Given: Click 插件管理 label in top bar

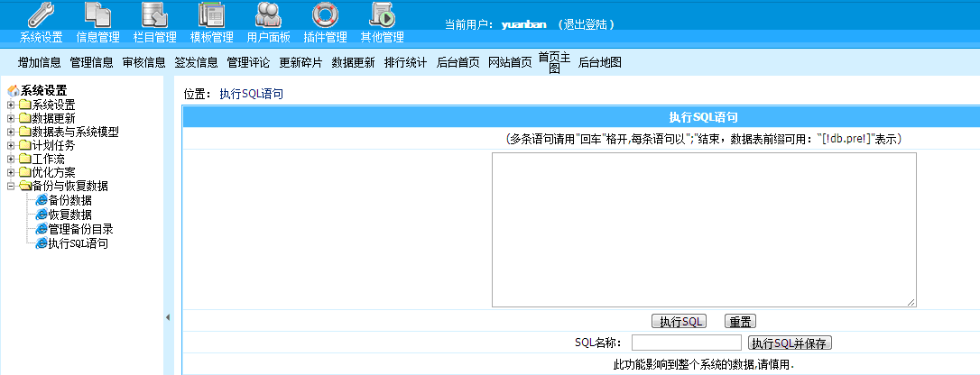Looking at the screenshot, I should coord(325,38).
